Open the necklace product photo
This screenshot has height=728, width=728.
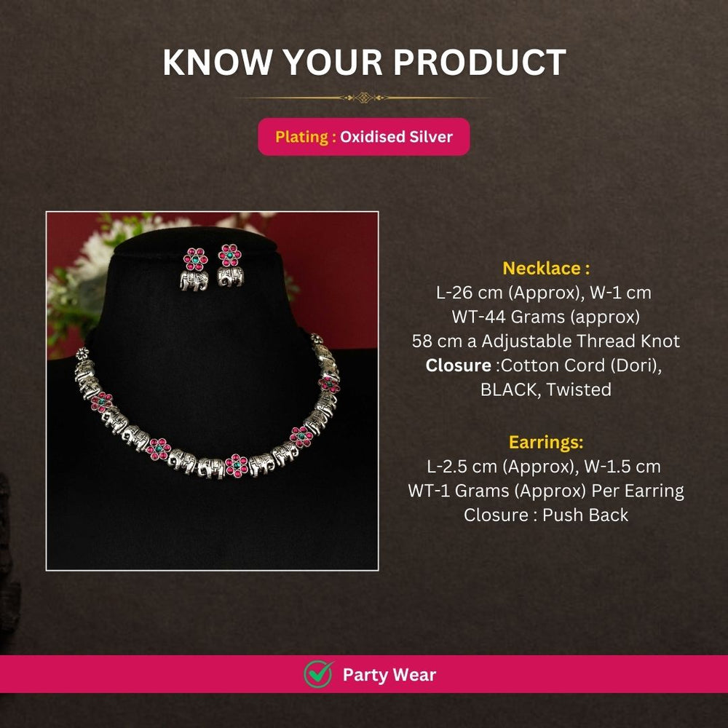coord(212,390)
